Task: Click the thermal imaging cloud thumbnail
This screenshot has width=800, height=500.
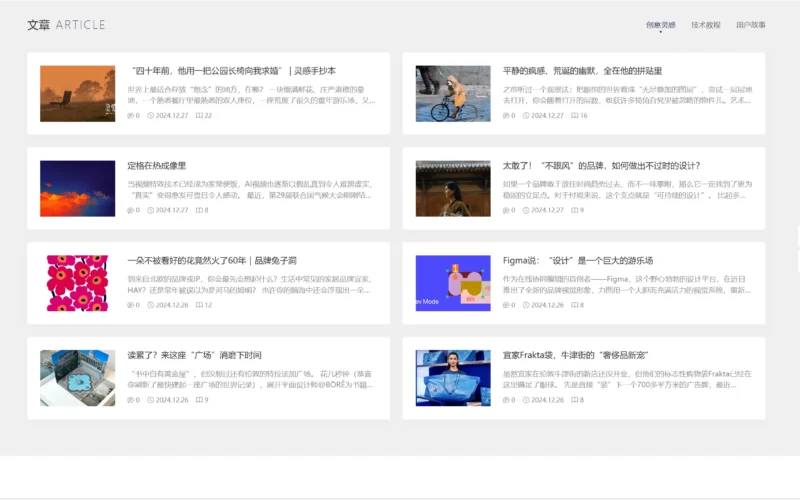Action: point(77,188)
